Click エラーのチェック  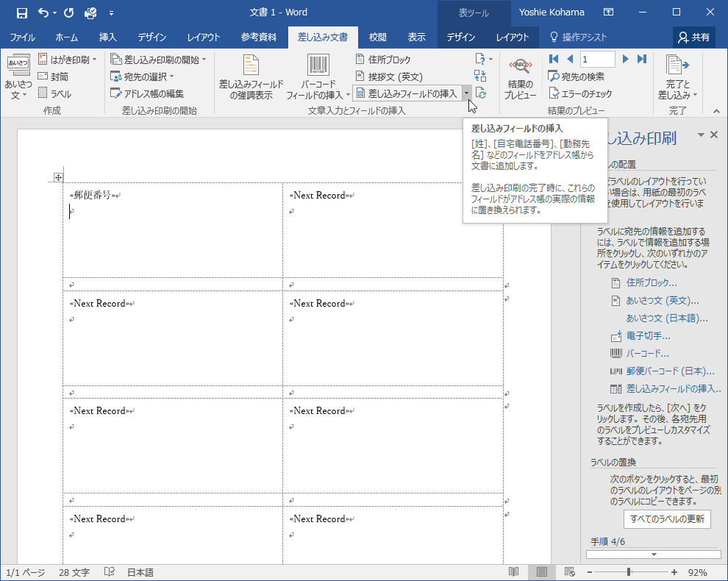580,94
